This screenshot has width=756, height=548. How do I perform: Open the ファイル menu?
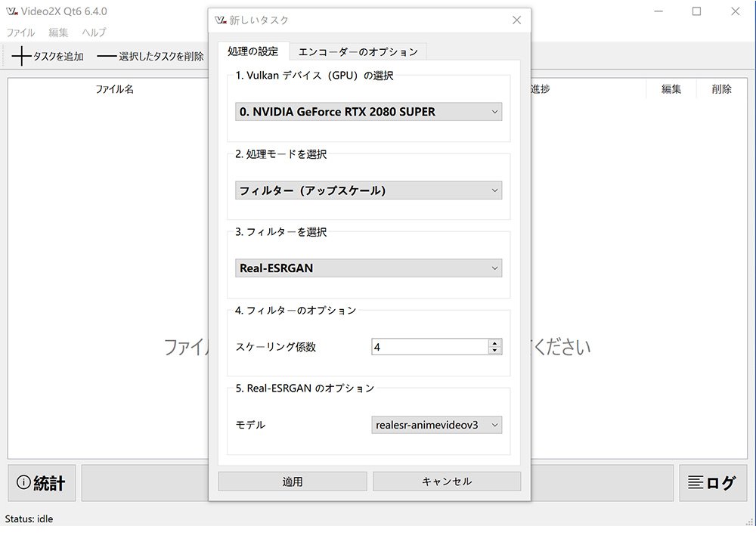click(20, 32)
